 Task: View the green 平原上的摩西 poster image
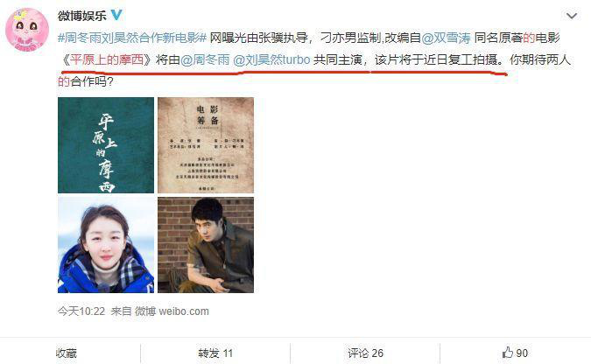point(106,145)
